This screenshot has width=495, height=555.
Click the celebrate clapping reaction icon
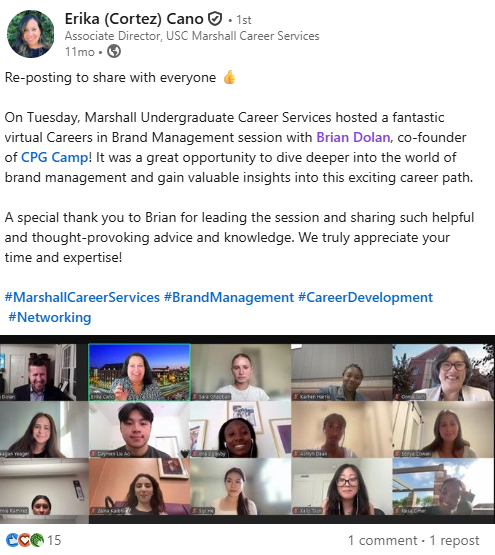36,540
